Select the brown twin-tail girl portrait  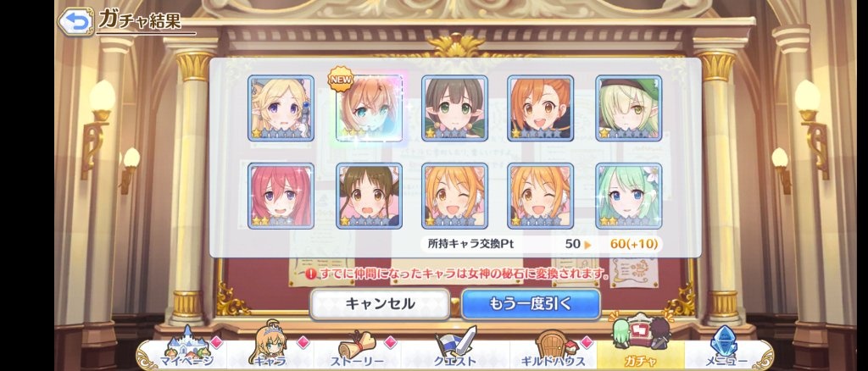[370, 196]
